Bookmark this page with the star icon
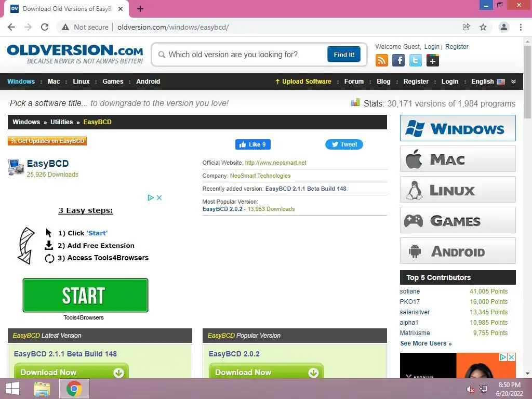This screenshot has height=399, width=532. (483, 27)
